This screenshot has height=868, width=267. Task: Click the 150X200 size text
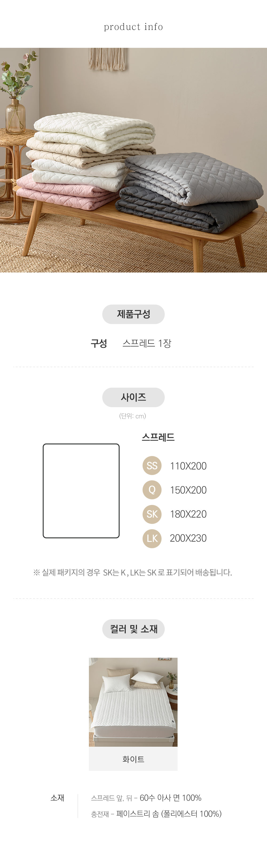tap(188, 490)
